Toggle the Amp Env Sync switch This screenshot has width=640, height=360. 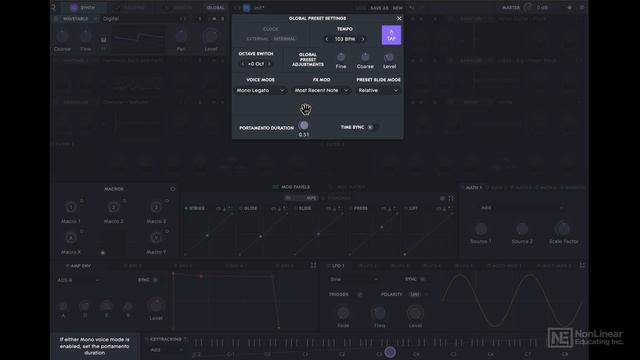156,280
